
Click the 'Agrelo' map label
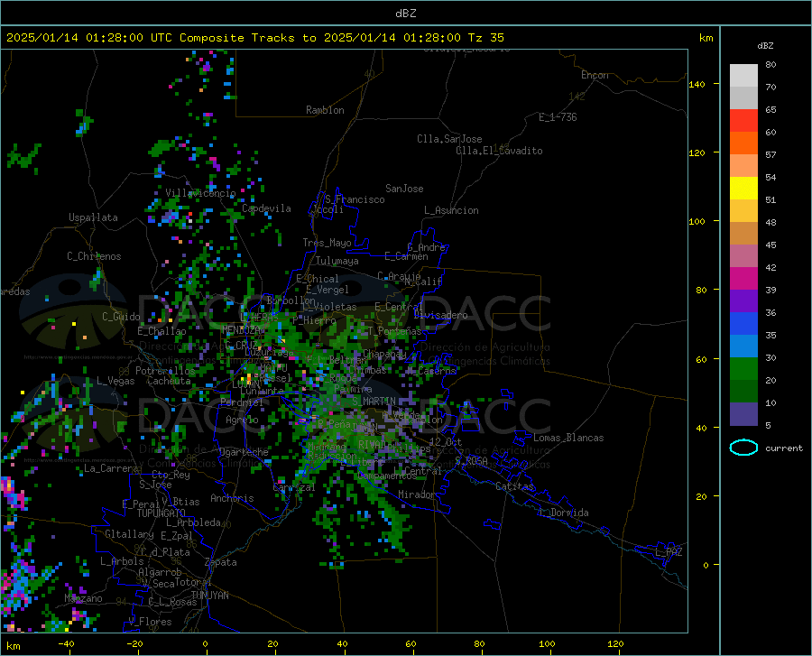pyautogui.click(x=242, y=420)
